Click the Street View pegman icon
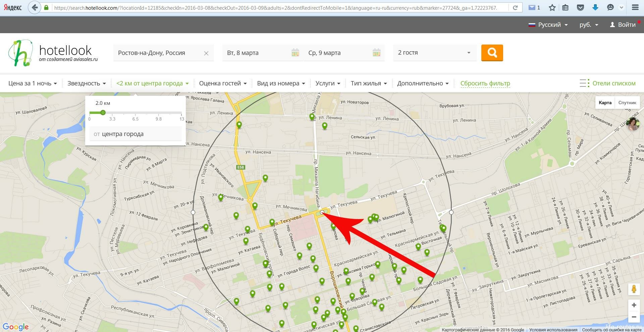Screen dimensions: 644x332 (x=634, y=289)
